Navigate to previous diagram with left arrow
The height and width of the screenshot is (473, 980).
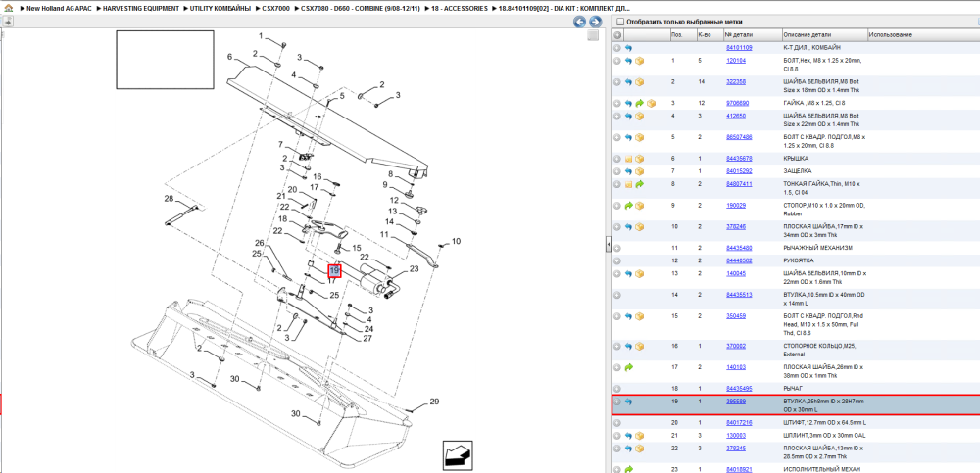tap(580, 23)
